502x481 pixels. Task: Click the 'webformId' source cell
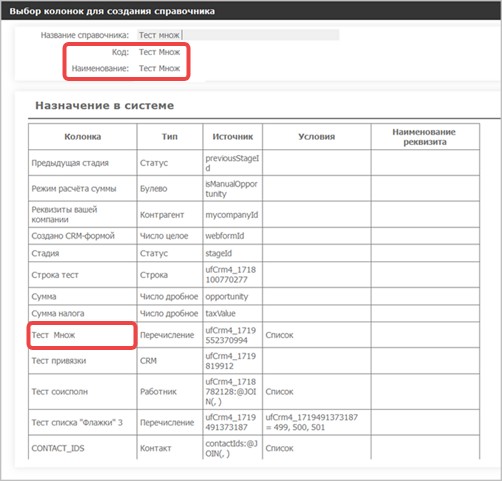[233, 236]
